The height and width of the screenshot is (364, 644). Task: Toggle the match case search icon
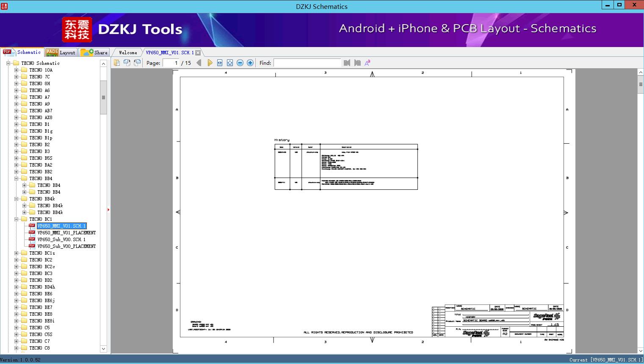click(368, 63)
